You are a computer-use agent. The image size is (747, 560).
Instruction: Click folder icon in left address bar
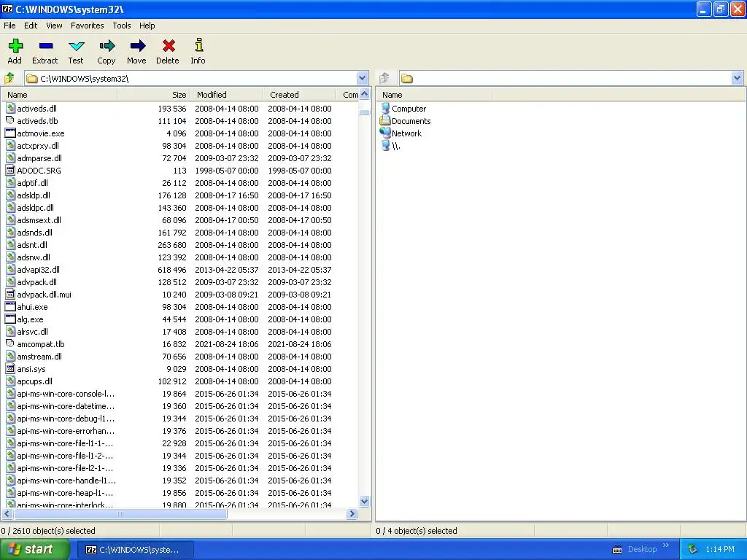pos(32,79)
